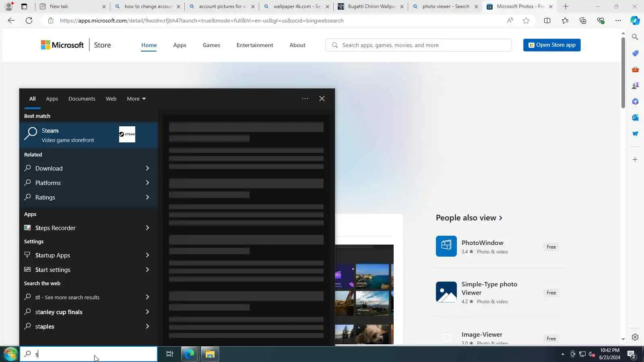
Task: Switch to Bugatti Chiron Wallpaper tab
Action: [371, 6]
